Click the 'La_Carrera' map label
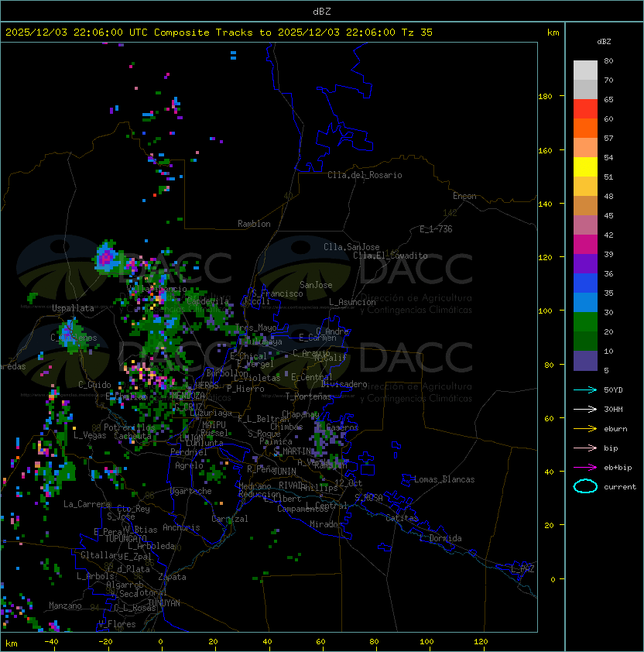The height and width of the screenshot is (652, 644). [87, 504]
